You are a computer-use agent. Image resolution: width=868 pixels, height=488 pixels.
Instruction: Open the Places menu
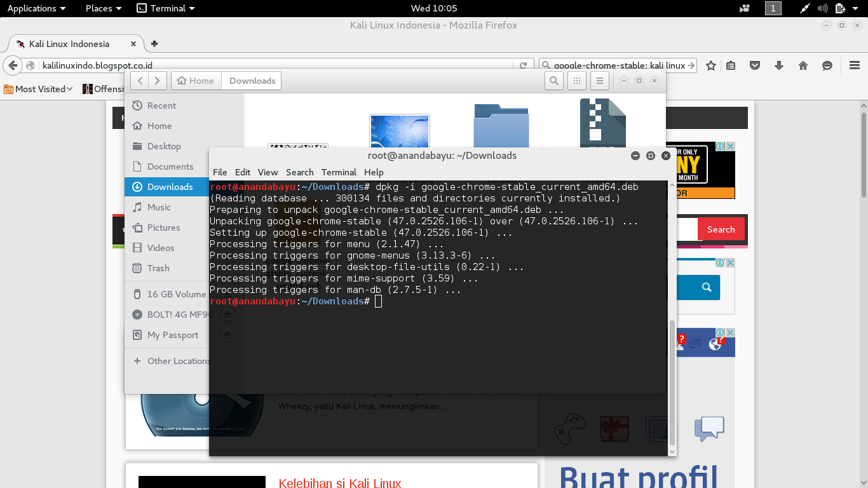(x=104, y=8)
